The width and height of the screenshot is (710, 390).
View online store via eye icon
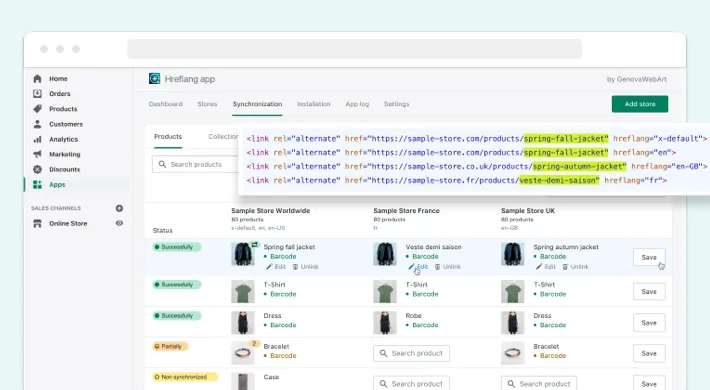119,223
